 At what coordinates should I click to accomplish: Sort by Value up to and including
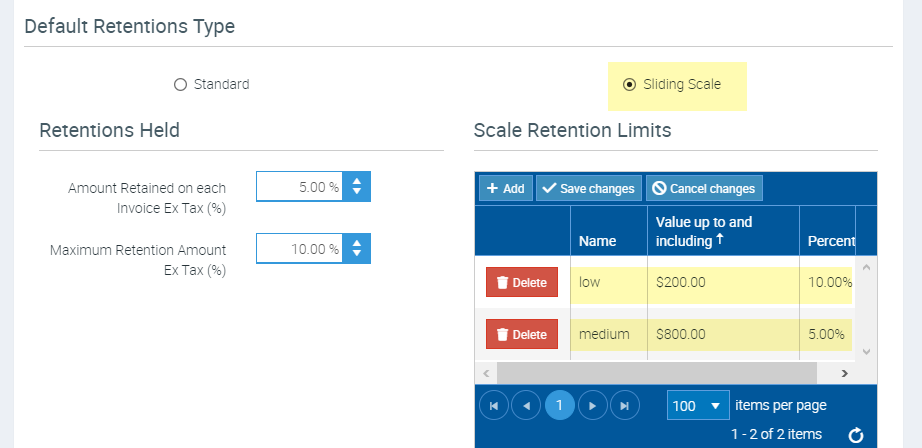(x=703, y=231)
